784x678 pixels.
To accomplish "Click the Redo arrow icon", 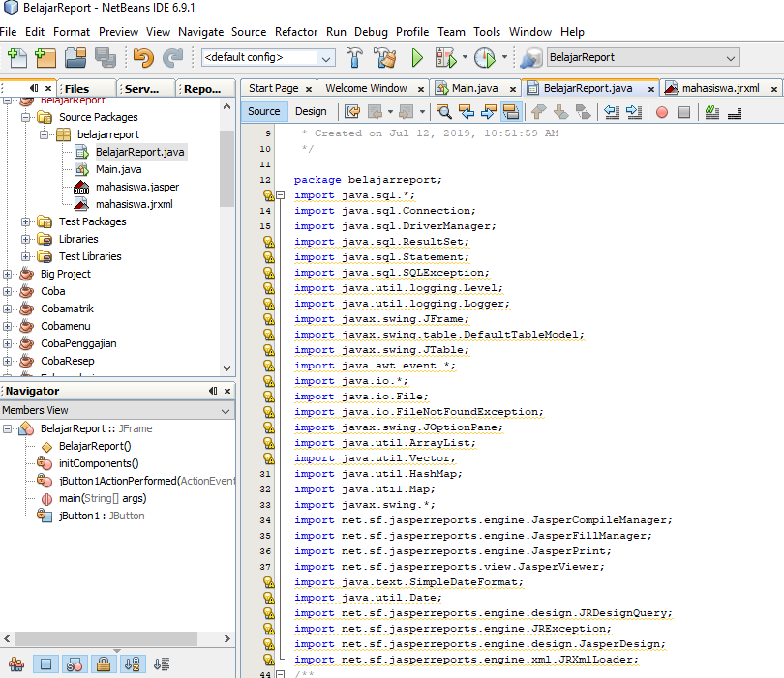I will 172,58.
